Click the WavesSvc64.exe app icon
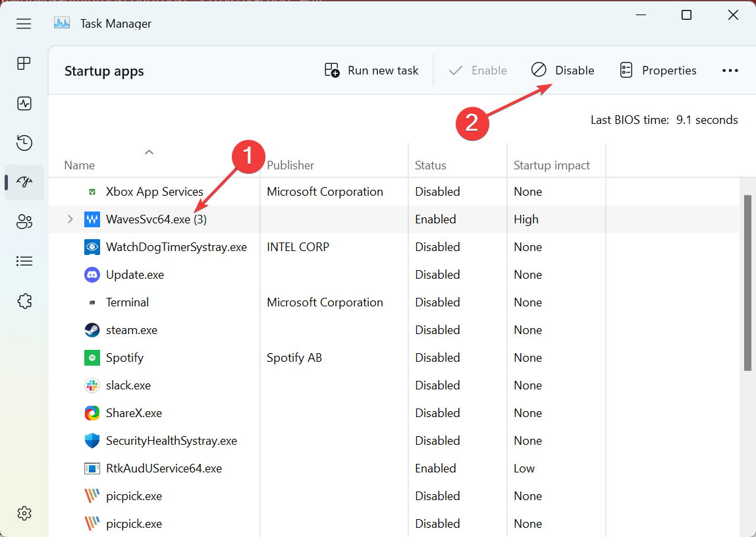 coord(92,219)
